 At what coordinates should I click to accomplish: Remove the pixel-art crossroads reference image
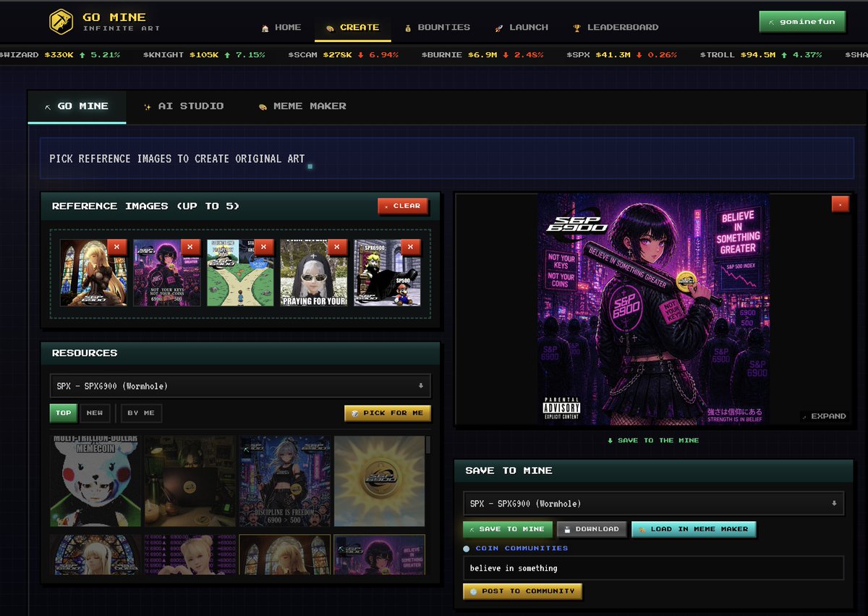(x=264, y=247)
